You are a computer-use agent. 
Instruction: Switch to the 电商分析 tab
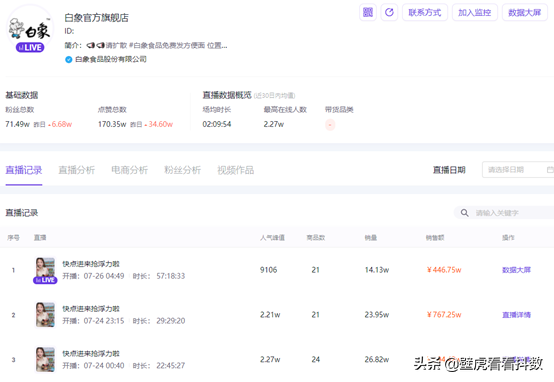coord(130,170)
